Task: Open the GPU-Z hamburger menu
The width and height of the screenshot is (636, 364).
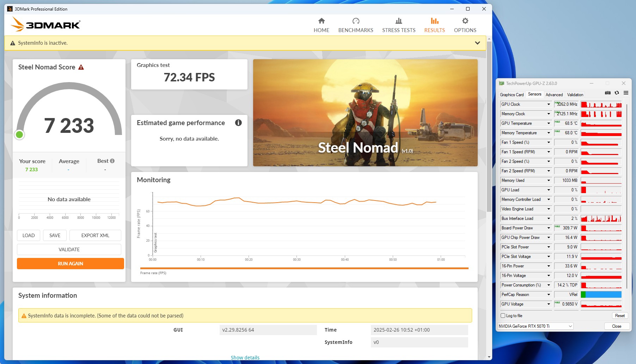Action: pyautogui.click(x=626, y=93)
